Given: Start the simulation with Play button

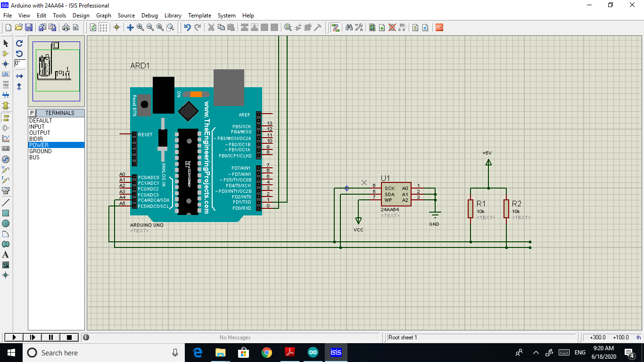Looking at the screenshot, I should pyautogui.click(x=14, y=337).
